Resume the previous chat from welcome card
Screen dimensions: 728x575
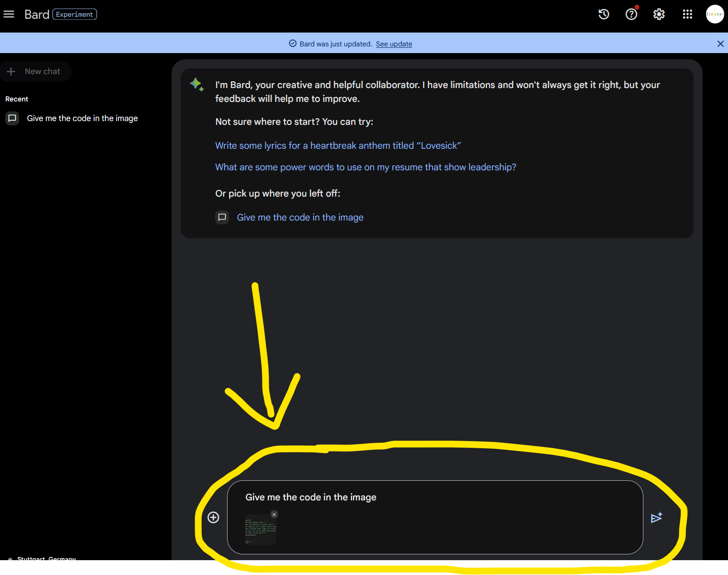[x=300, y=217]
